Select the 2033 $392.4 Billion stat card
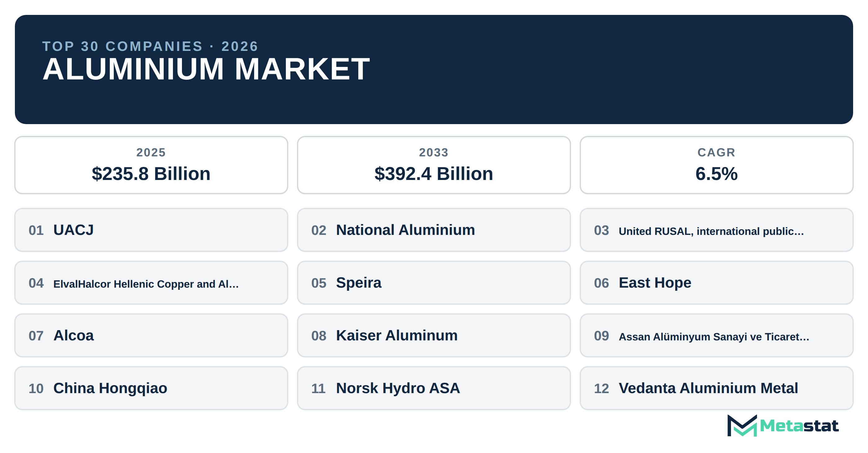This screenshot has width=868, height=453. (x=434, y=165)
